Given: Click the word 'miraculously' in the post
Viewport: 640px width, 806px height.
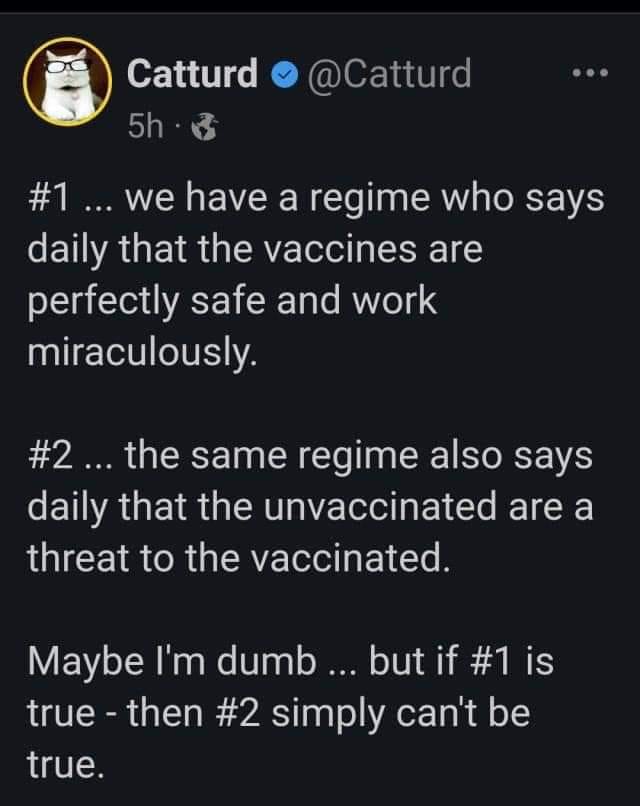Looking at the screenshot, I should [x=142, y=352].
